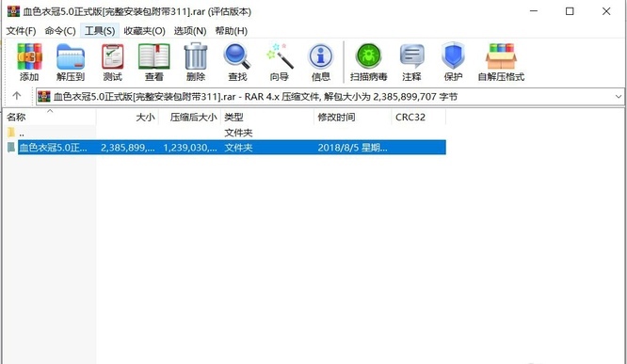Close the WinRAR window
This screenshot has height=364, width=627.
point(606,11)
